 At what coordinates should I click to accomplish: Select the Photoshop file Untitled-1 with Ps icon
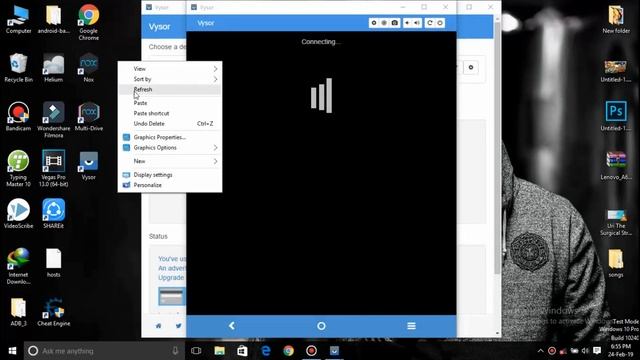(616, 116)
